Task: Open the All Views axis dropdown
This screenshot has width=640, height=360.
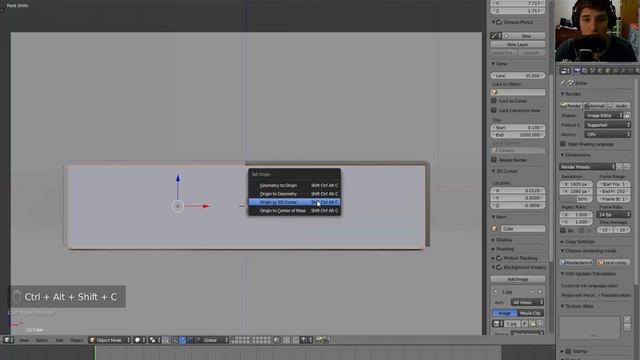Action: [x=527, y=302]
